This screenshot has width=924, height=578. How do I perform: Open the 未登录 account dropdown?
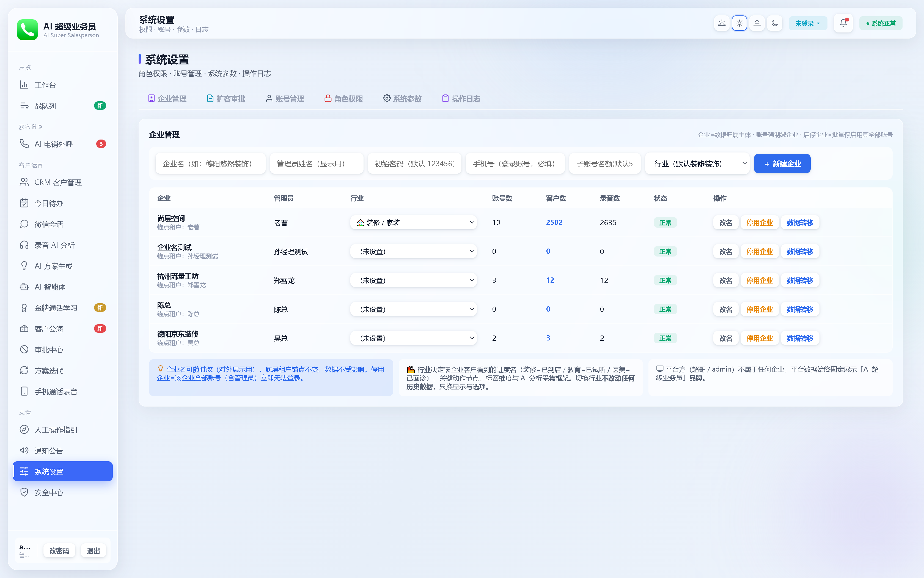coord(808,23)
